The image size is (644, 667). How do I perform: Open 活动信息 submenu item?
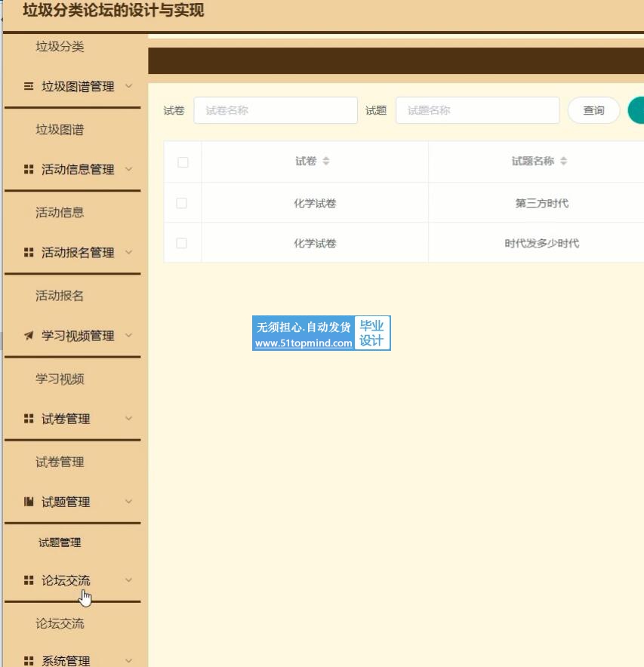coord(60,212)
